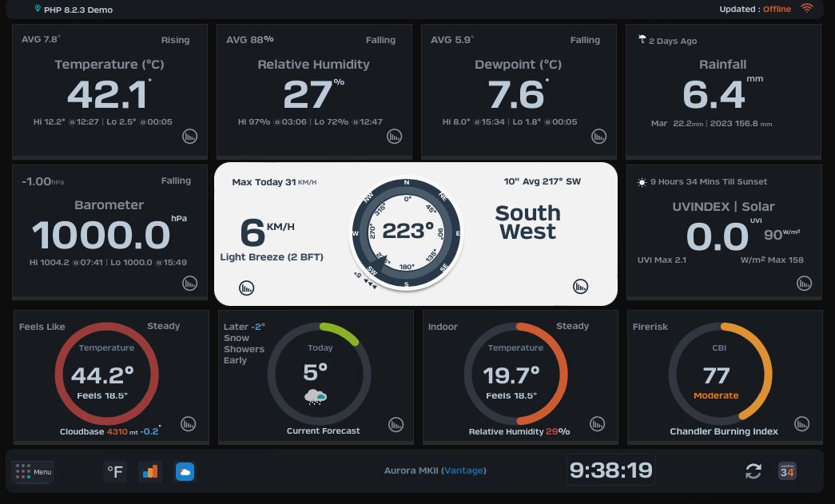
Task: Open chart icon in Relative Humidity panel
Action: tap(395, 137)
